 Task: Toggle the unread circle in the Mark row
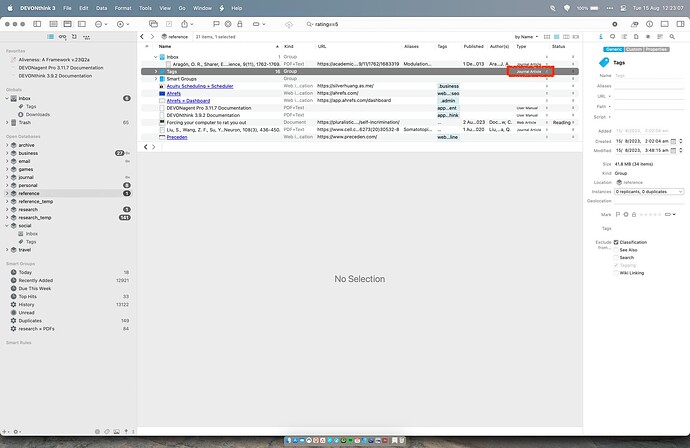pos(626,214)
